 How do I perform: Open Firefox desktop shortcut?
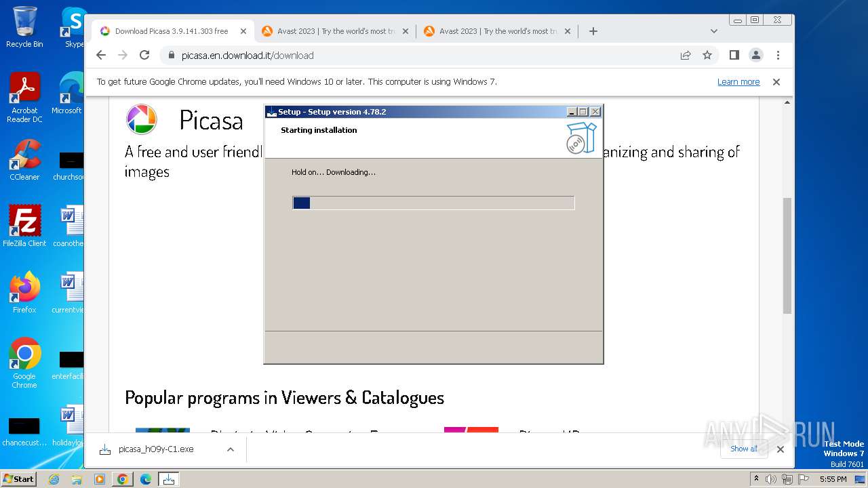point(24,293)
